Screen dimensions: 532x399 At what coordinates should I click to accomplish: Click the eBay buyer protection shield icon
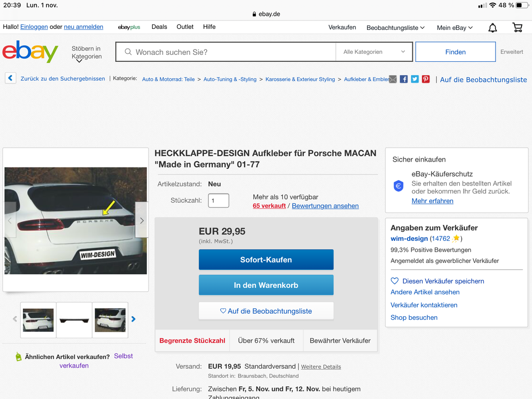pos(398,186)
